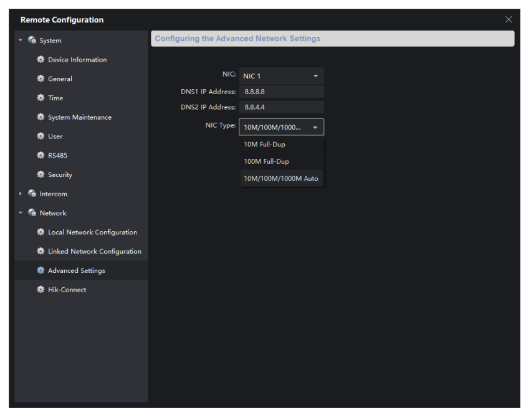Click the gear icon beside Device Information
This screenshot has height=420, width=531.
[41, 60]
